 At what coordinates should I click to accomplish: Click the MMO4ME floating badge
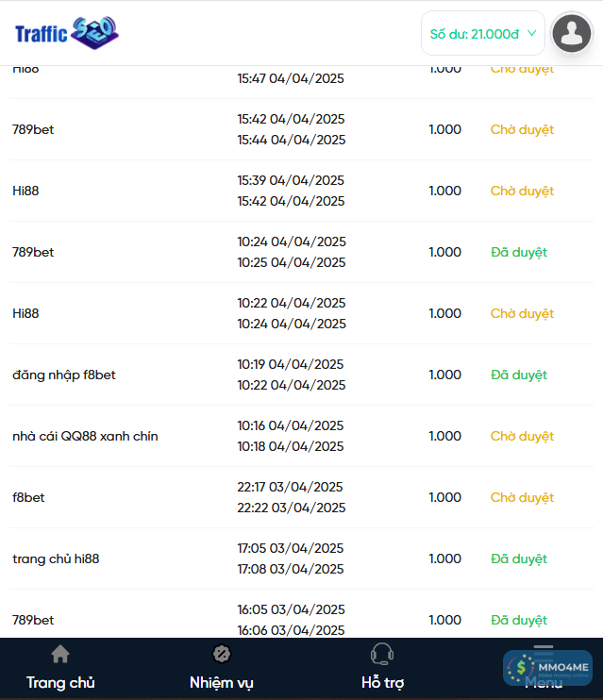tap(548, 668)
